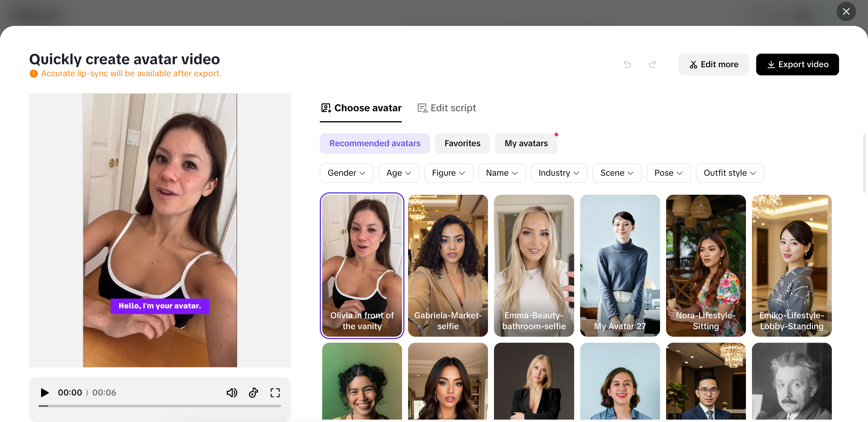Click the orange lip-sync warning icon
The image size is (868, 422).
(x=33, y=74)
